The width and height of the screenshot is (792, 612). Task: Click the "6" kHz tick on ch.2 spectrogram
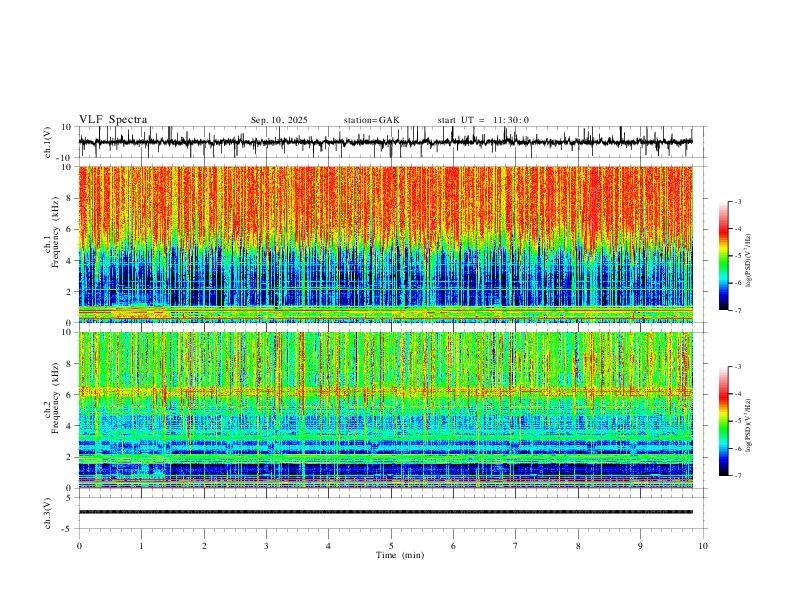pyautogui.click(x=68, y=395)
